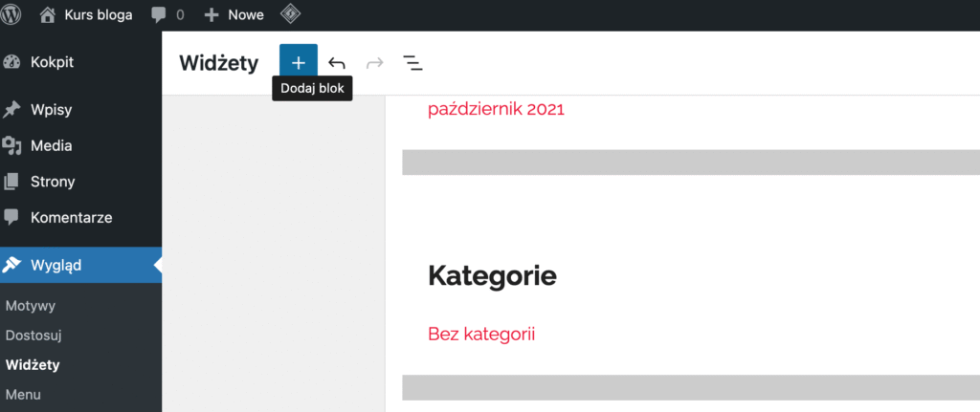Viewport: 980px width, 412px height.
Task: Click the Bez kategorii category link
Action: click(x=481, y=334)
